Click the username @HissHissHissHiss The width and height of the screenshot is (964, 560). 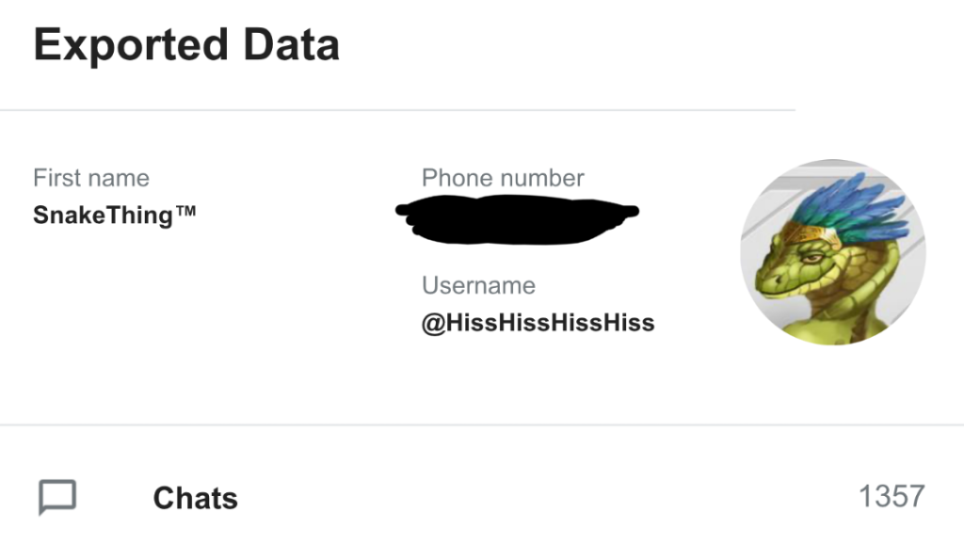(x=537, y=323)
